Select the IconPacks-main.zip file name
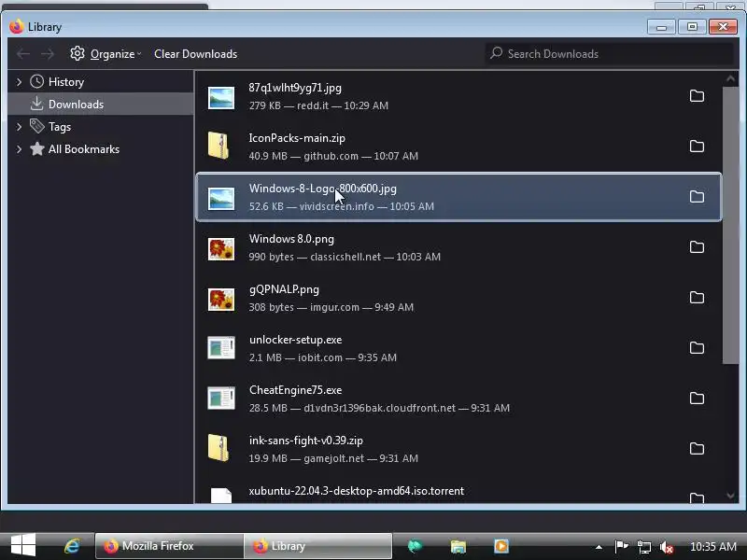The width and height of the screenshot is (747, 560). 297,138
